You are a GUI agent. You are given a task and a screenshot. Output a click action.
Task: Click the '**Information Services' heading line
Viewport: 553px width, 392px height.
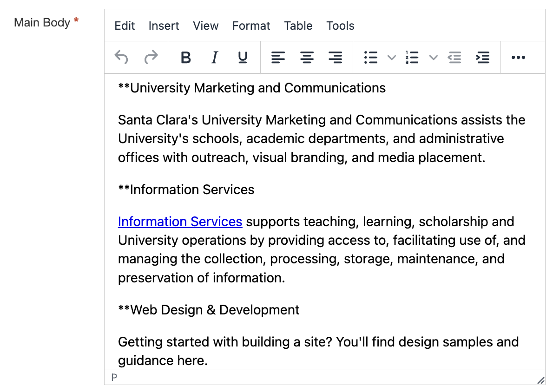click(x=186, y=189)
